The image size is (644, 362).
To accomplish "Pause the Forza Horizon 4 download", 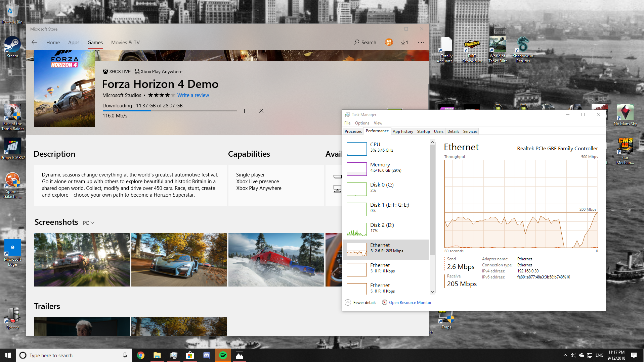I will [245, 111].
